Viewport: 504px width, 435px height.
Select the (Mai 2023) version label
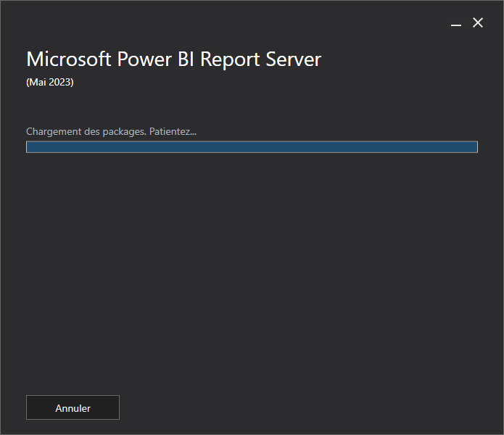pyautogui.click(x=50, y=82)
